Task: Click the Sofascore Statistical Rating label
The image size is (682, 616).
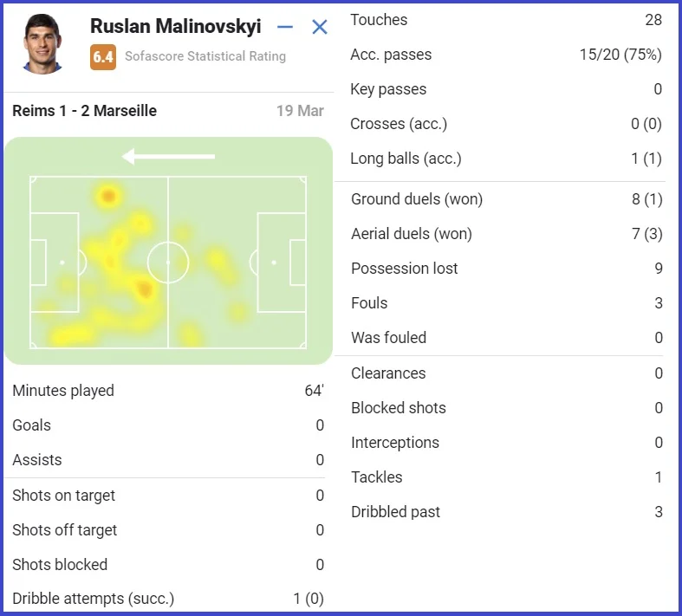Action: pos(205,56)
